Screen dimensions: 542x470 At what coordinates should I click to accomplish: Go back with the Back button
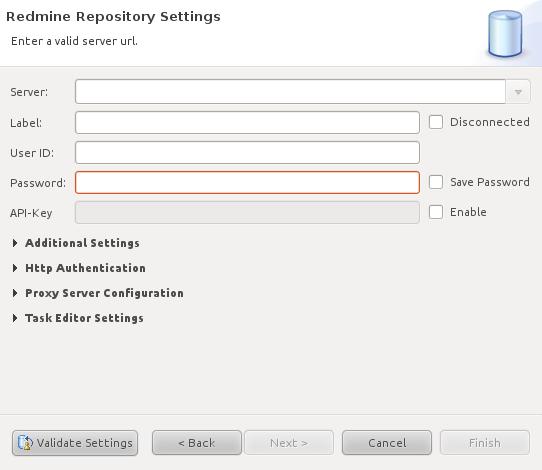(x=197, y=443)
